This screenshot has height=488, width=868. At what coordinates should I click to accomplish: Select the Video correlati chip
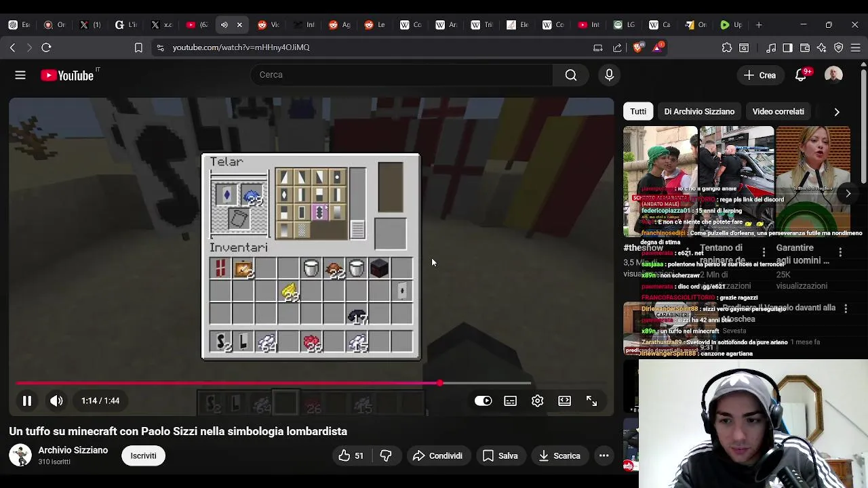[778, 111]
